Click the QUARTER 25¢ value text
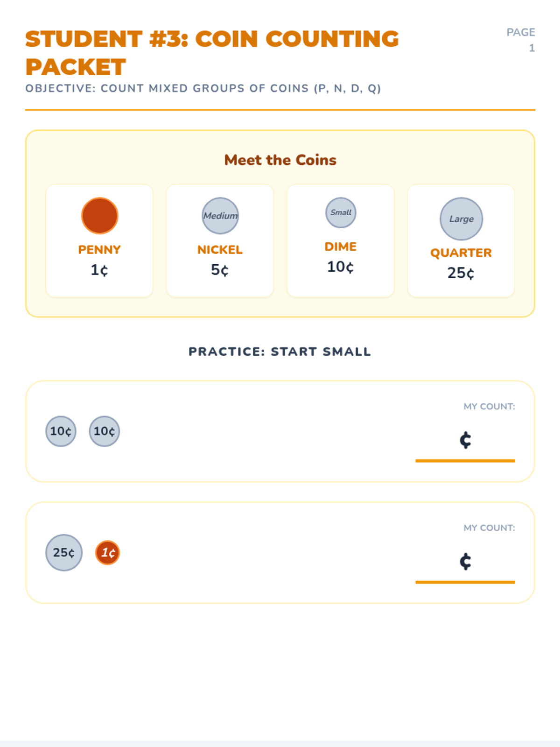Viewport: 560px width, 747px height. [461, 273]
